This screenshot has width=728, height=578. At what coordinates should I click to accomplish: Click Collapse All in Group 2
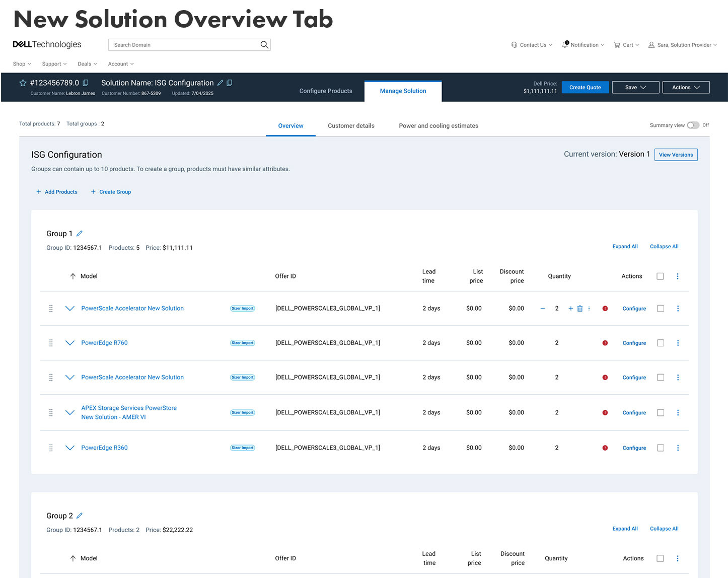coord(664,529)
